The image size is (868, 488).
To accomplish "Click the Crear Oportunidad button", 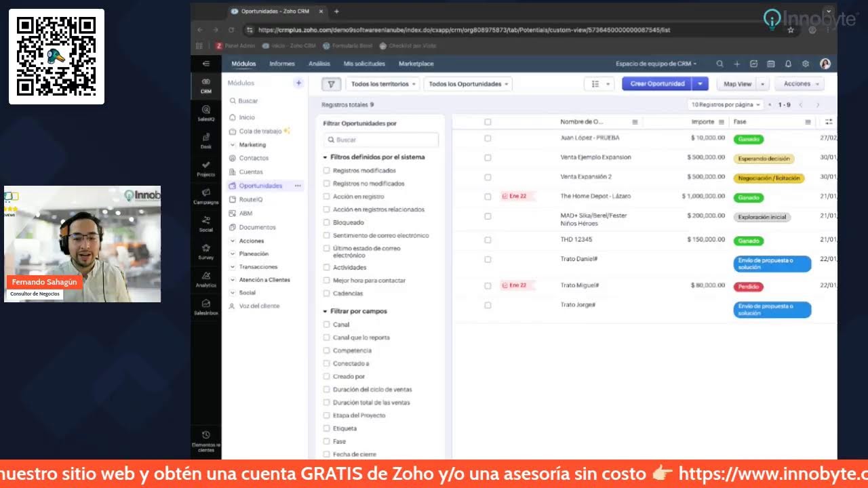I will click(x=657, y=84).
